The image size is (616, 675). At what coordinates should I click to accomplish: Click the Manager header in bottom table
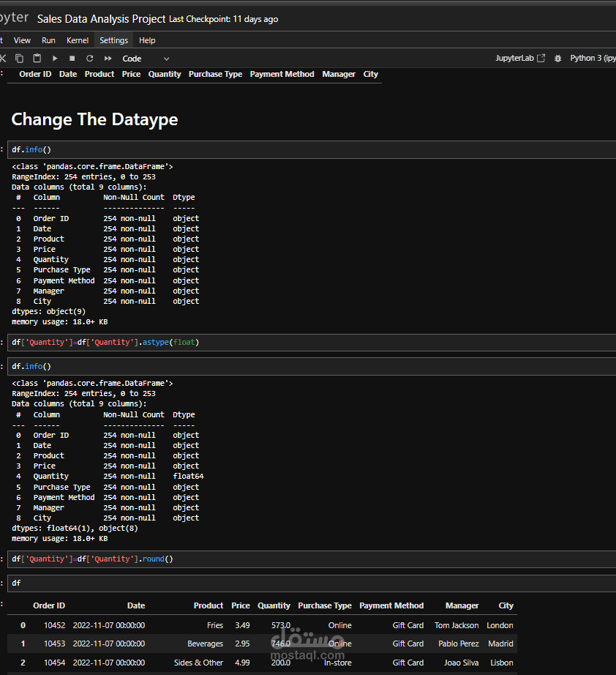(462, 605)
